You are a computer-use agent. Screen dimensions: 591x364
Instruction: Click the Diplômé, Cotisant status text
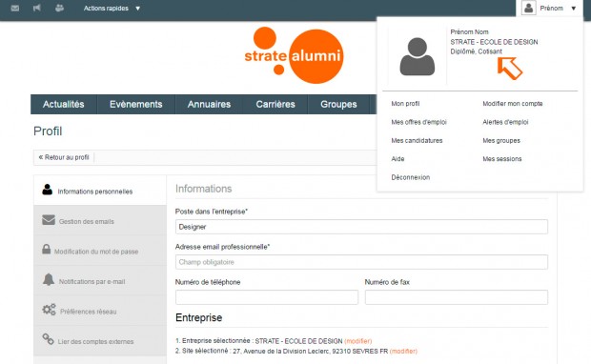pos(476,51)
